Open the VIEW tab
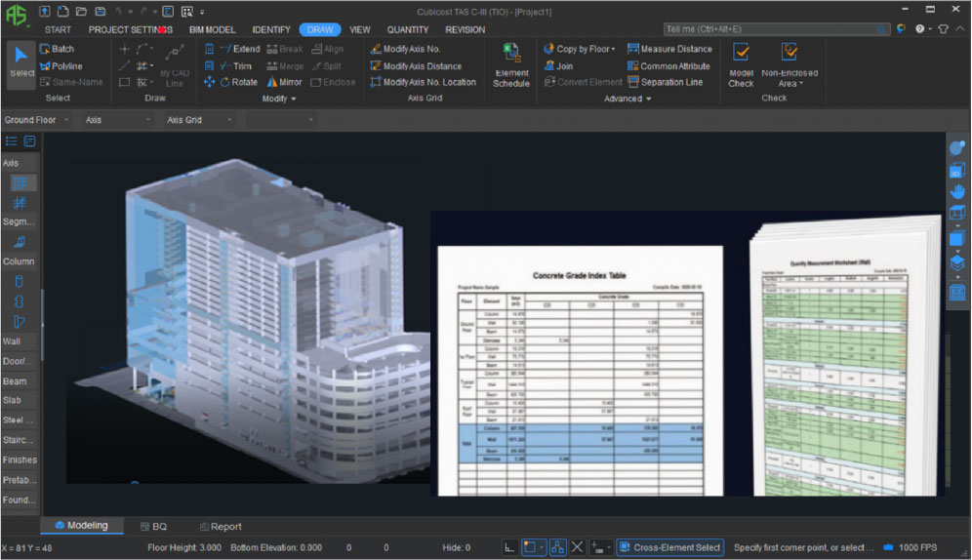This screenshot has height=560, width=972. click(359, 29)
